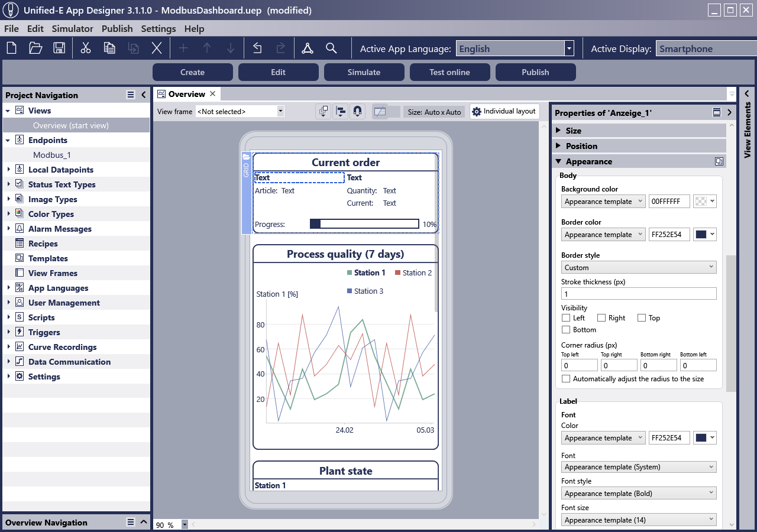
Task: Click the Alarm Messages tree icon
Action: [x=20, y=229]
